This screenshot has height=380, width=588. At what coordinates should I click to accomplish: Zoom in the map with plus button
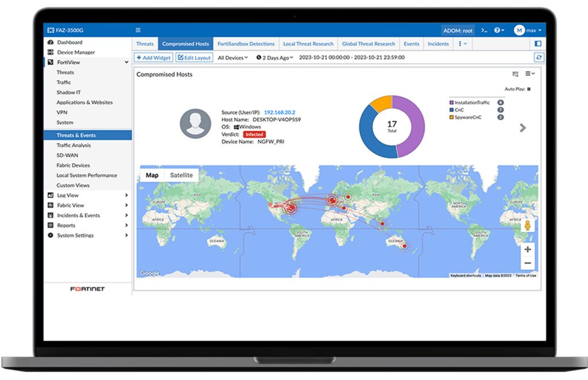[527, 250]
